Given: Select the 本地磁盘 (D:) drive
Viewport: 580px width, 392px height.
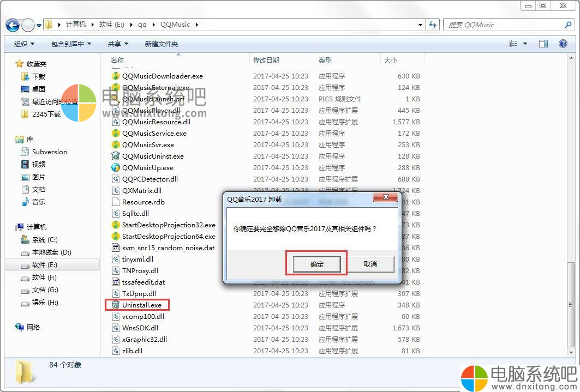Looking at the screenshot, I should pos(46,252).
